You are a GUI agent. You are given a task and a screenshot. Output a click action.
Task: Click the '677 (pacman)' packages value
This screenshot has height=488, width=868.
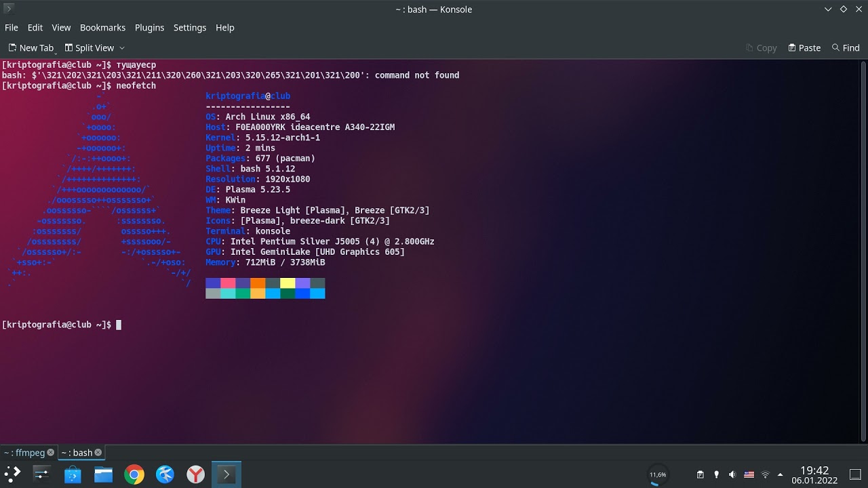tap(285, 159)
